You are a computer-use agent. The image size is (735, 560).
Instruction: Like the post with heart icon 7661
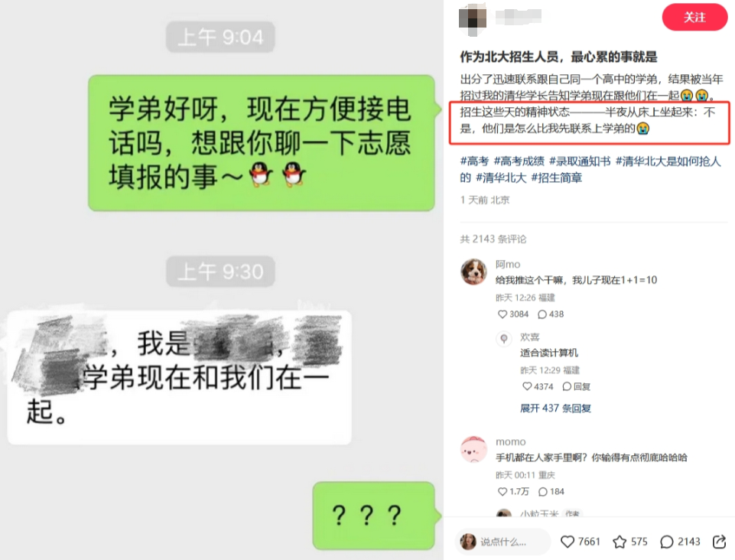(x=580, y=542)
